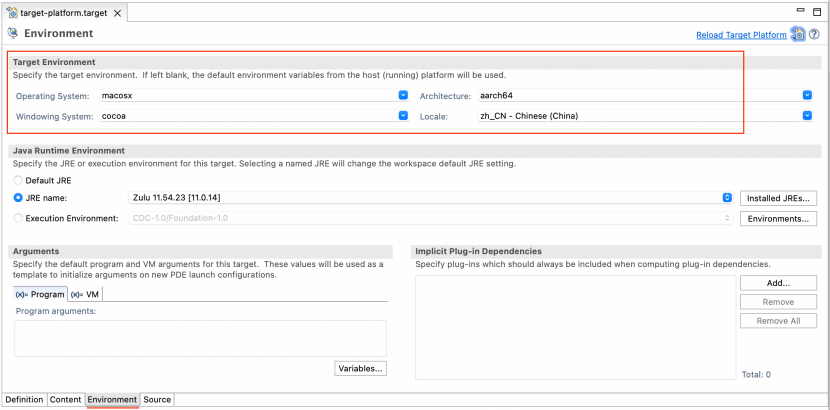Select the Default JRE radio button

[19, 180]
